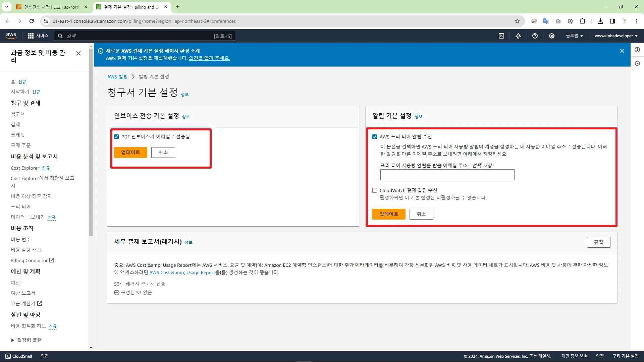Open the services grid menu icon
The image size is (644, 362).
pos(31,36)
